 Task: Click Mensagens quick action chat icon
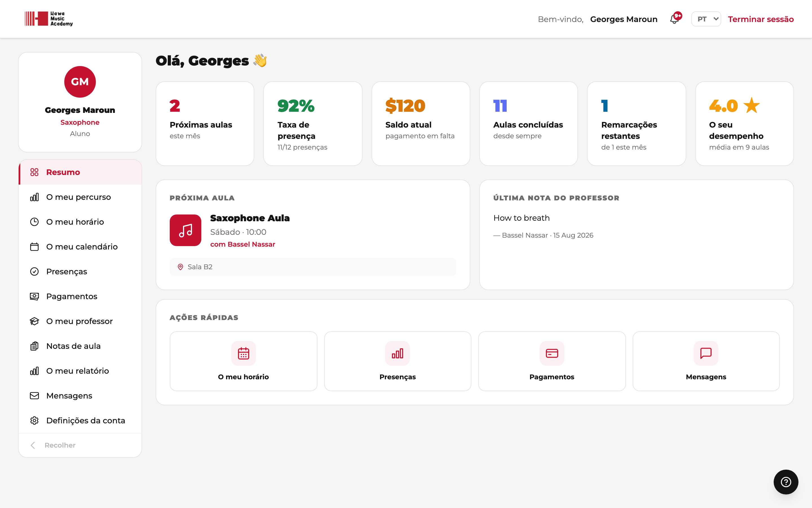[706, 353]
